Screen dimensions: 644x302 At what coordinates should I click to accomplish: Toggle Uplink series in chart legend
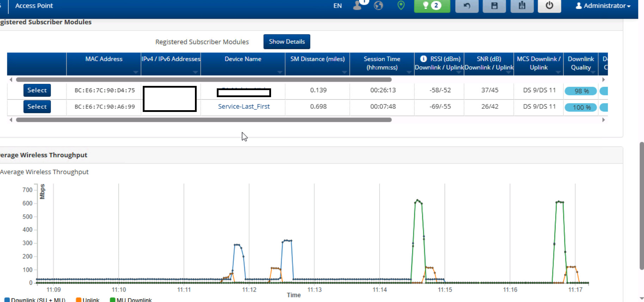pos(88,300)
